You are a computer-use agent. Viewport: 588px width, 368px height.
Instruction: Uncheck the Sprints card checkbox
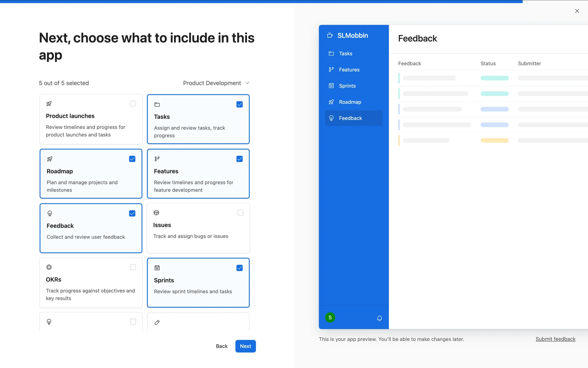click(x=239, y=268)
